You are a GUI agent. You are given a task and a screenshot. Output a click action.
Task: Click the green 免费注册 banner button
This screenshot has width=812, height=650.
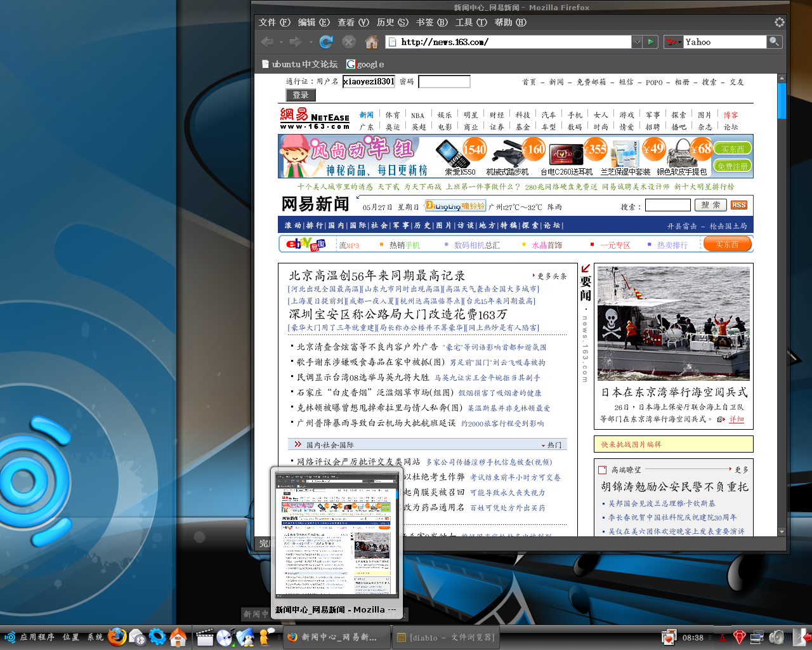coord(733,166)
